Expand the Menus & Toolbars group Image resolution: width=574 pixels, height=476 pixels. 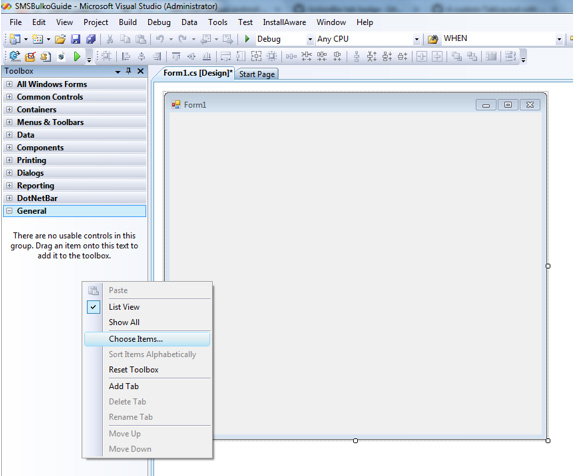click(x=10, y=122)
